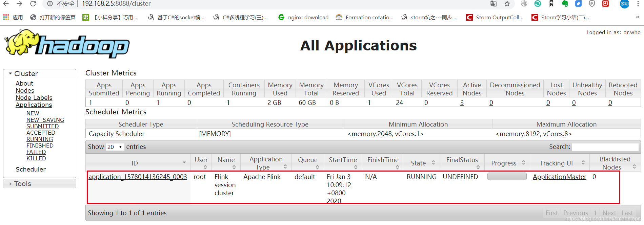Sort the table by Name column
Viewport: 644px width, 225px height.
(226, 163)
